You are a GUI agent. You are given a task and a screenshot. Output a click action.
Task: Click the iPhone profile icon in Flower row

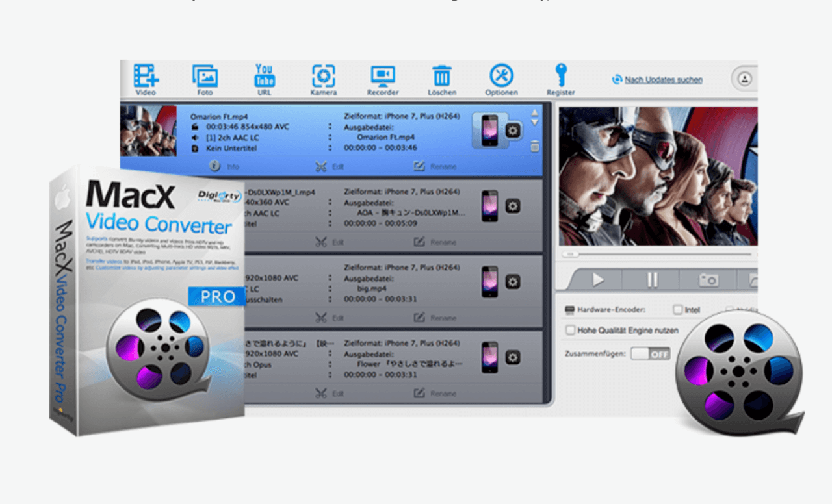(x=489, y=357)
